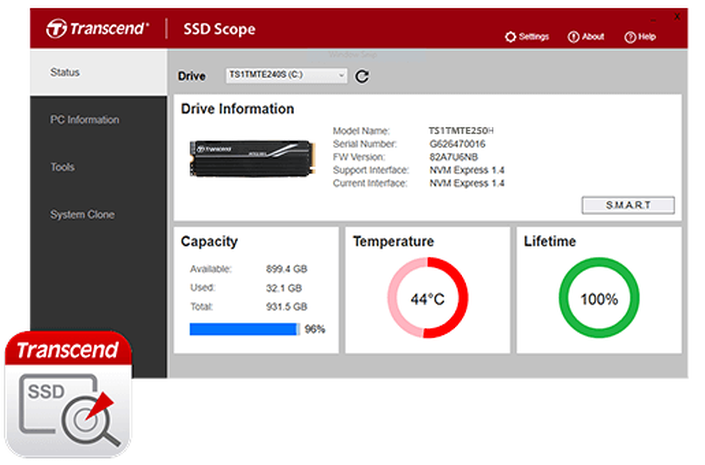This screenshot has height=465, width=705.
Task: Click available capacity 899.4 GB
Action: click(x=286, y=269)
